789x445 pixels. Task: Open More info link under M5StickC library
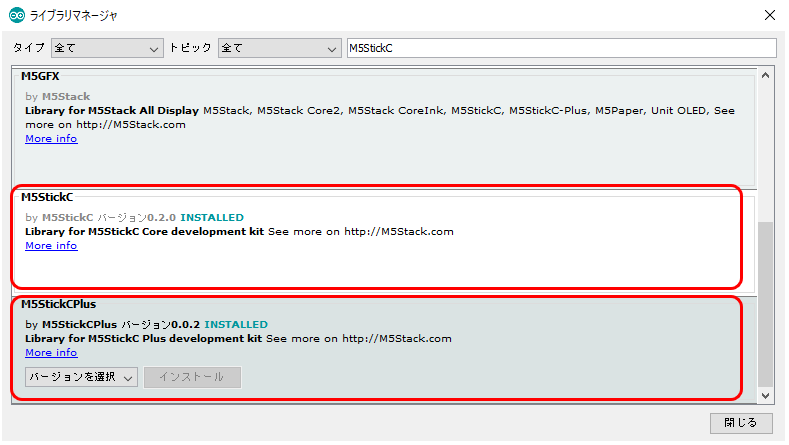(x=51, y=246)
